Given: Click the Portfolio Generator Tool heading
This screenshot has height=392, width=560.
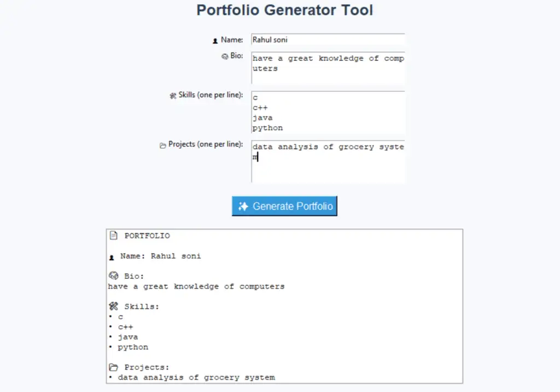Looking at the screenshot, I should point(284,10).
